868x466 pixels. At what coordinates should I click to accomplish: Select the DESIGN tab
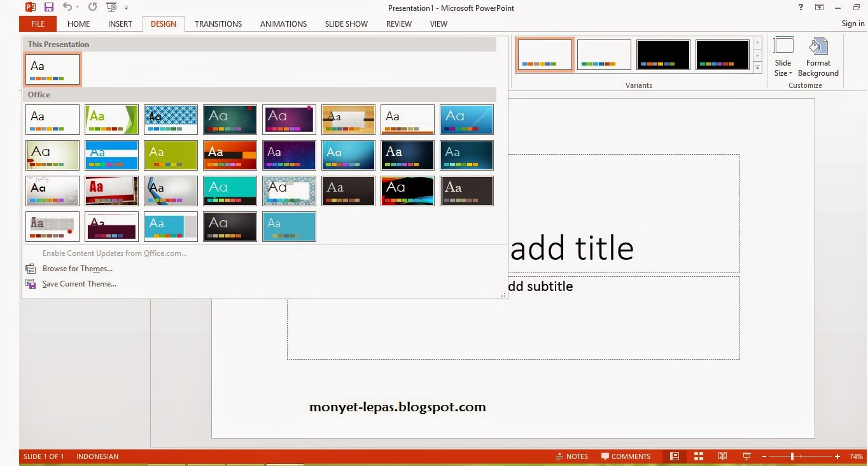click(x=164, y=24)
